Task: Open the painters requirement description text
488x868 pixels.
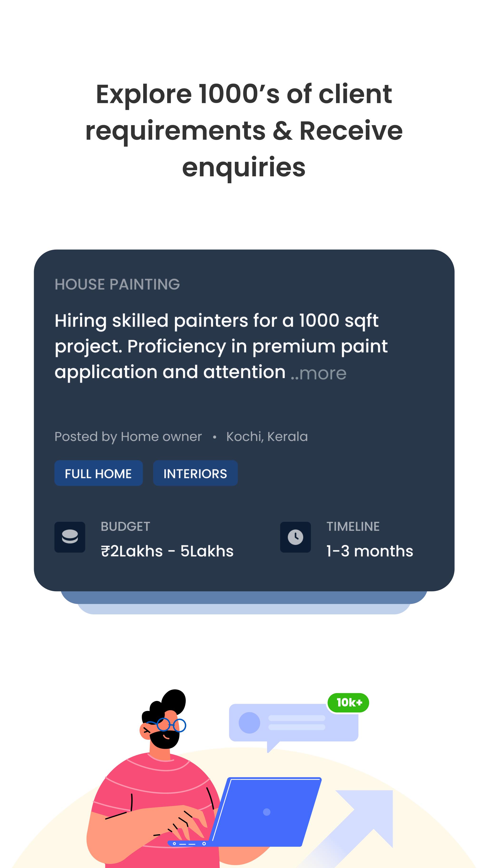Action: coord(221,346)
